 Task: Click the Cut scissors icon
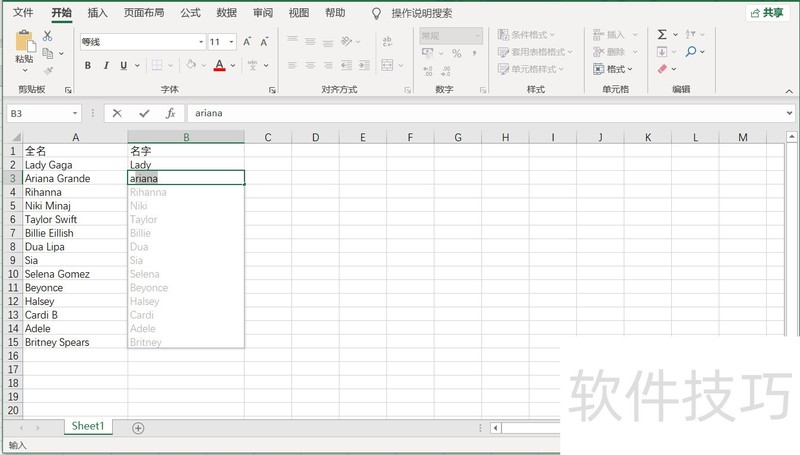(x=47, y=36)
